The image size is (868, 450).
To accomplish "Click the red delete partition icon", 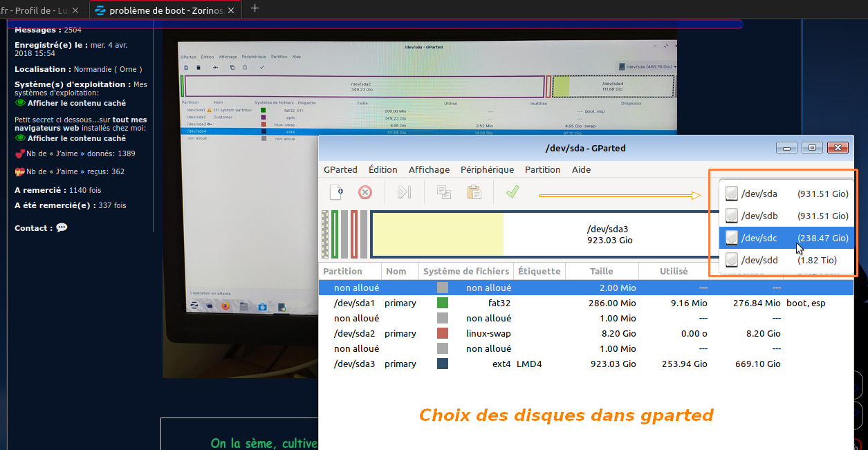I will pyautogui.click(x=365, y=192).
